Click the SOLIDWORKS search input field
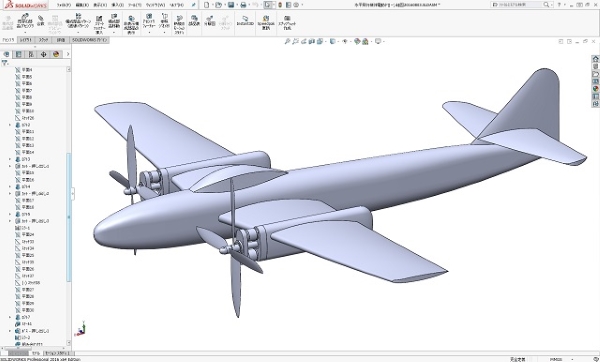This screenshot has width=600, height=362. [517, 5]
